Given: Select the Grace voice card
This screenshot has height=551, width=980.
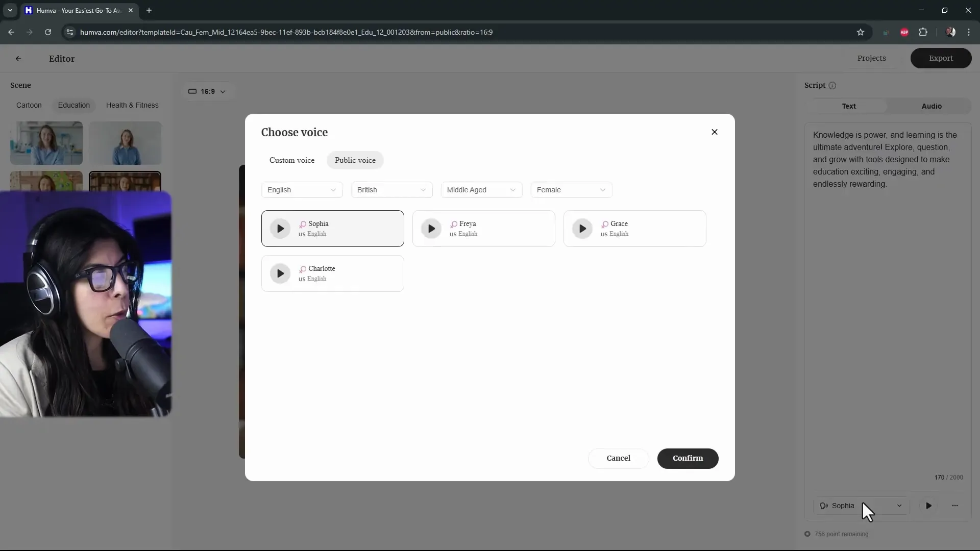Looking at the screenshot, I should tap(635, 229).
